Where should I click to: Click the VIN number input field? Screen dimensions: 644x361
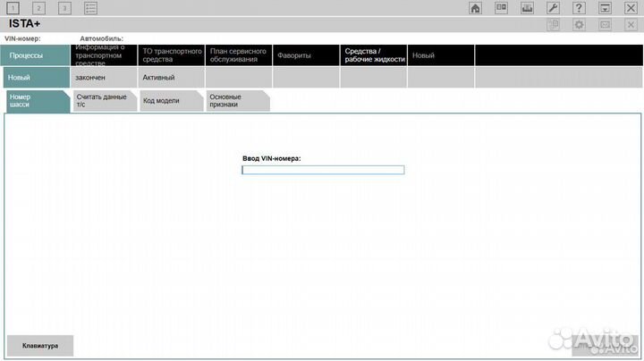[x=323, y=170]
